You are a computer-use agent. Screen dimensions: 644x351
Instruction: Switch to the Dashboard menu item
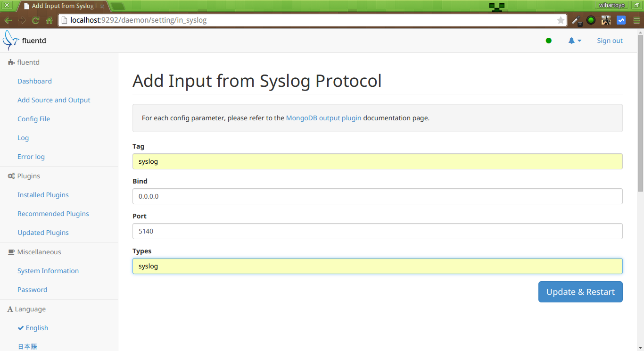click(34, 81)
